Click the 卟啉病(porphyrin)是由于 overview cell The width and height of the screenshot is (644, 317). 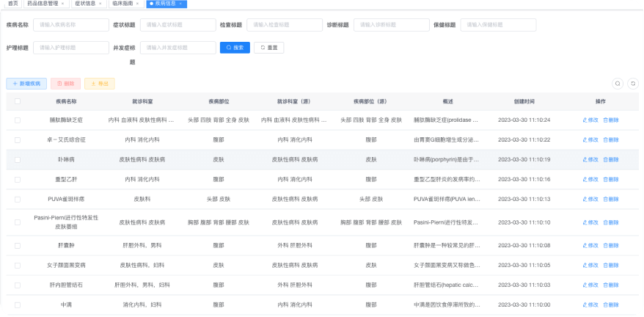447,159
